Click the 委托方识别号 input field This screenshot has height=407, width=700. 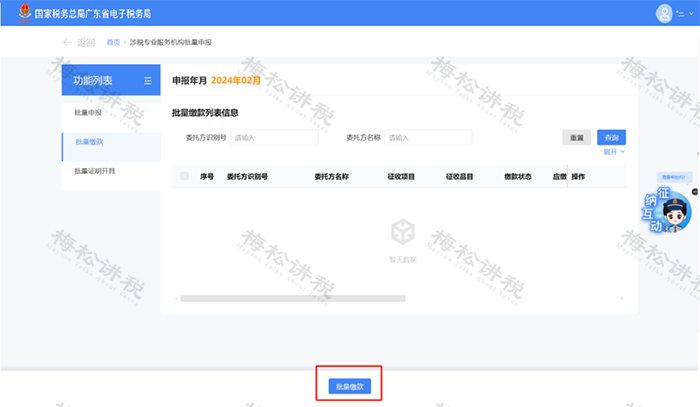click(x=275, y=137)
